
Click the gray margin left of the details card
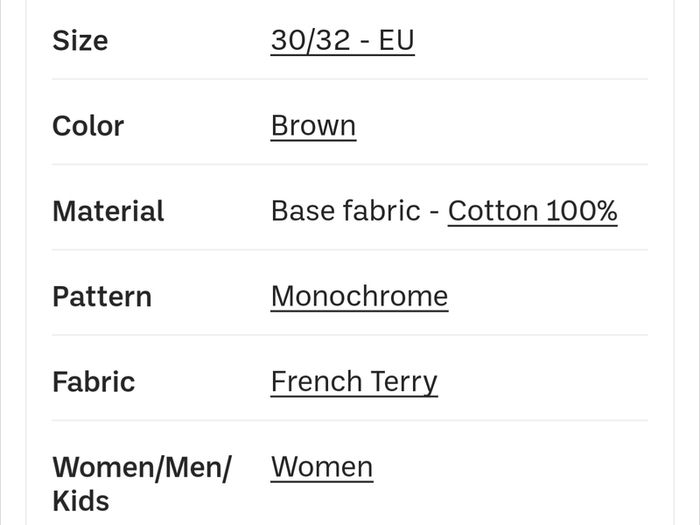tap(13, 262)
